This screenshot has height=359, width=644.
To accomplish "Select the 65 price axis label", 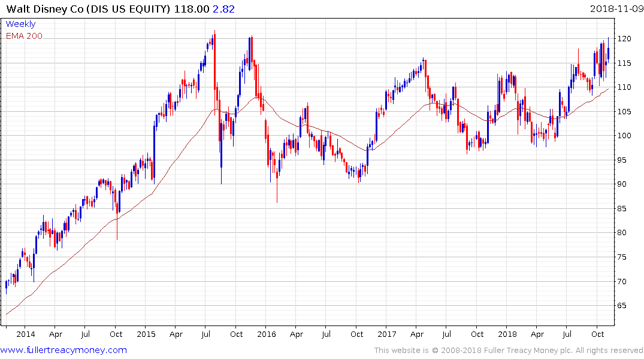I will point(622,305).
